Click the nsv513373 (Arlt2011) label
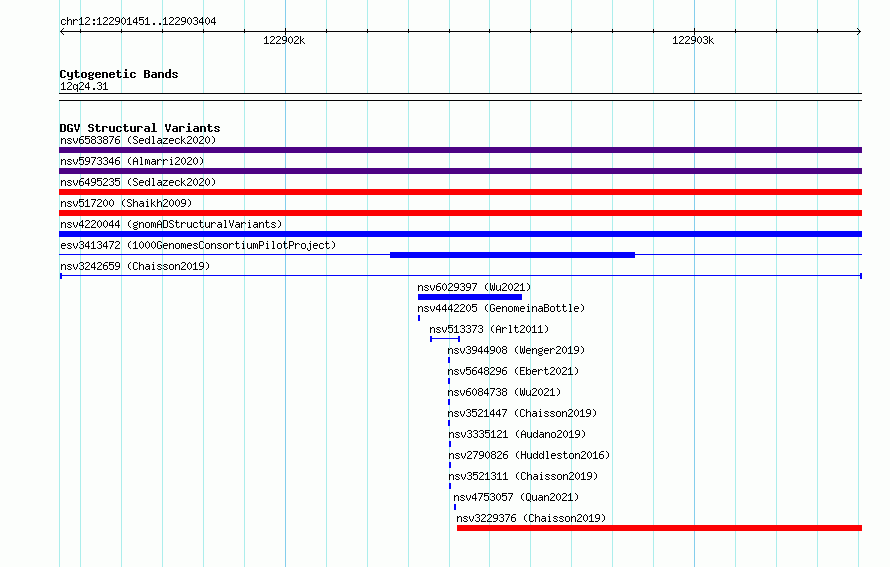 point(489,329)
